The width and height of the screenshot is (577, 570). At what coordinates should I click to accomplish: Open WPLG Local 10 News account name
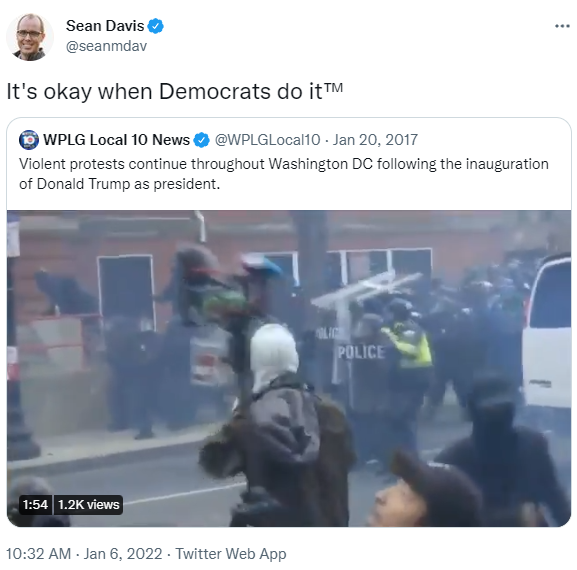(116, 140)
